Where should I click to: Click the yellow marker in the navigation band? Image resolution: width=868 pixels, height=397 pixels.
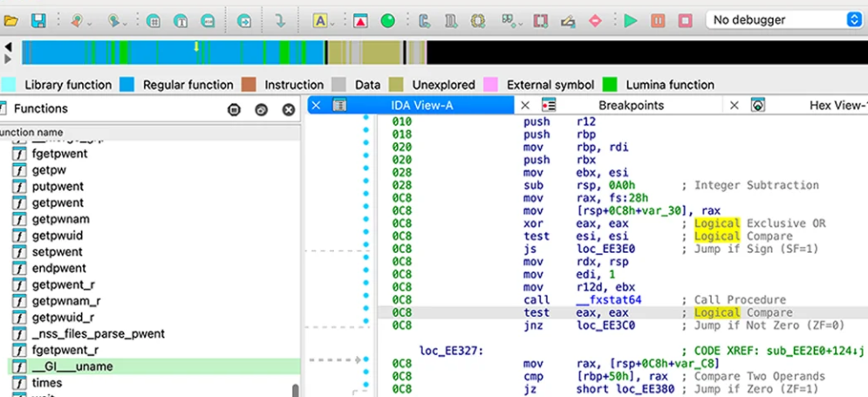pyautogui.click(x=196, y=45)
